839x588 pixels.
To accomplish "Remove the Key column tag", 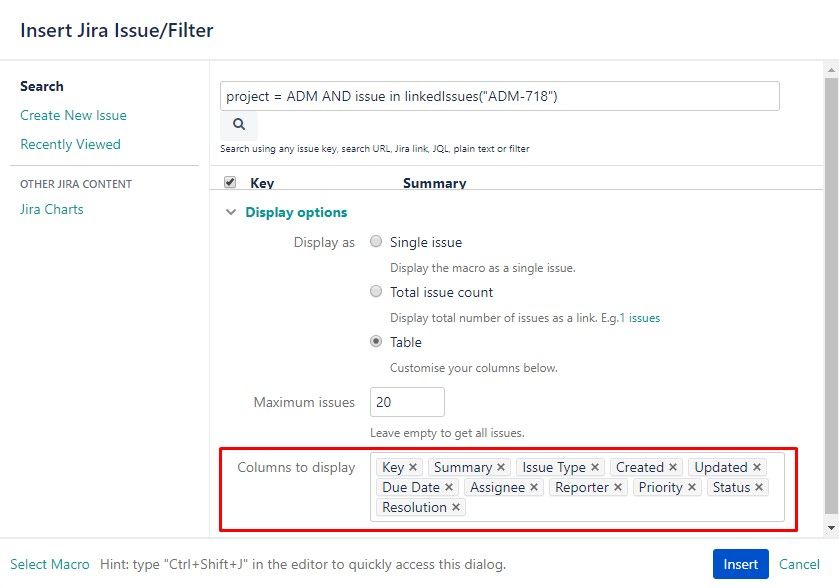I will tap(413, 467).
